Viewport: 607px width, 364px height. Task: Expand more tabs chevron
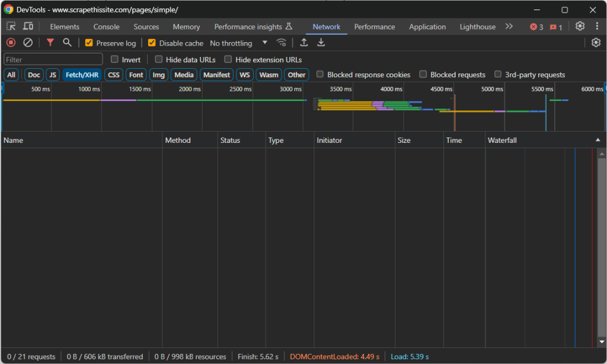point(509,27)
